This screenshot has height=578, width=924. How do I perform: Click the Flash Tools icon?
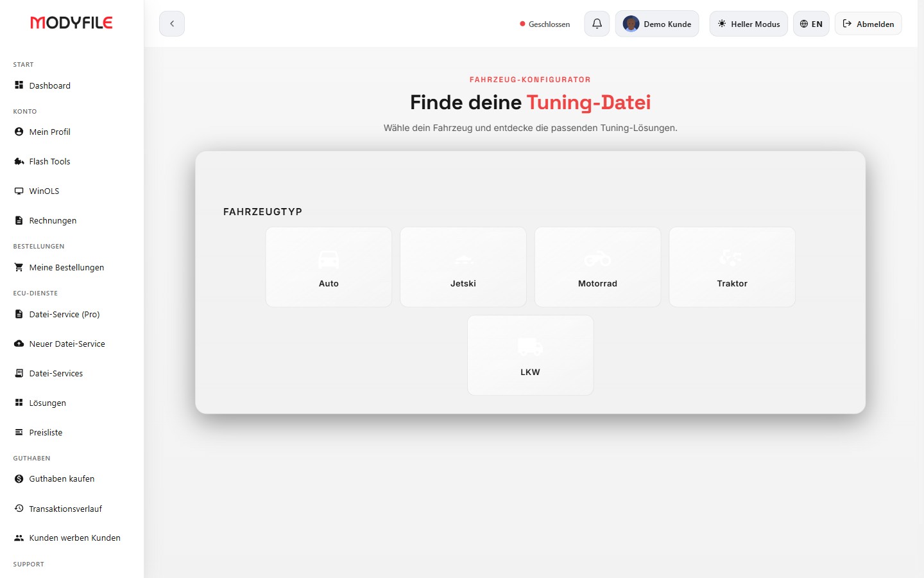point(19,161)
